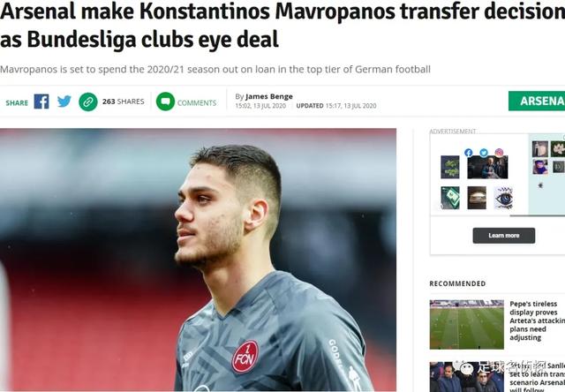Viewport: 565px width, 392px height.
Task: Click the eye illustration tile in the ad
Action: (x=503, y=198)
